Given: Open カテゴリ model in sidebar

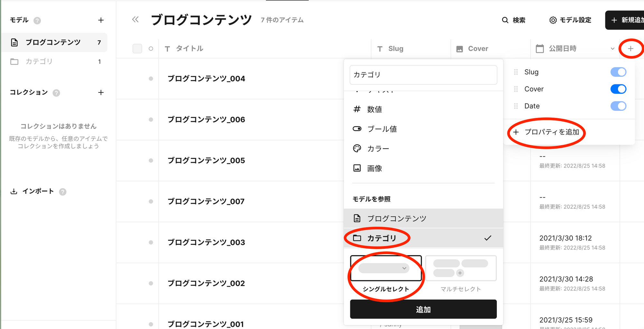Looking at the screenshot, I should click(55, 62).
